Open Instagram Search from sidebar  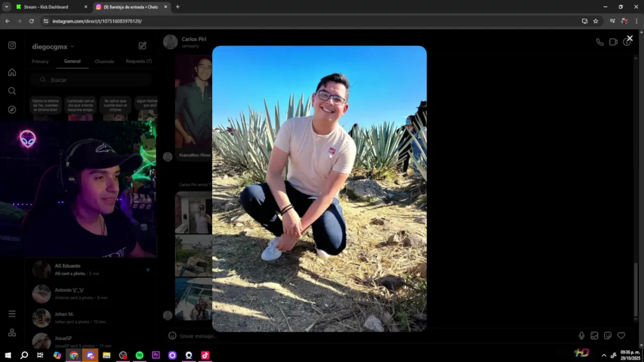[x=12, y=91]
